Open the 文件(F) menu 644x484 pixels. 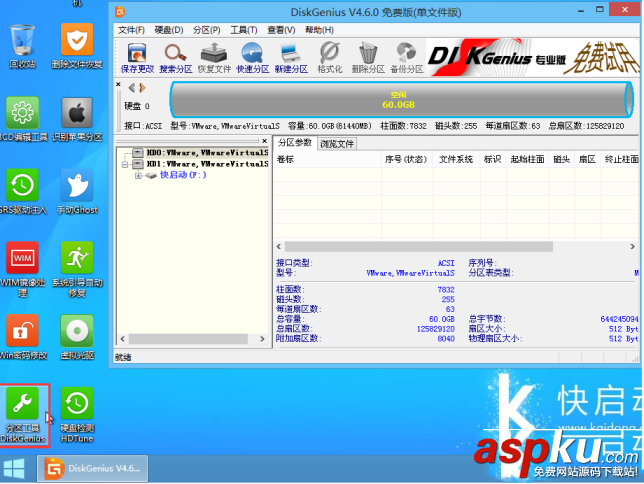(x=131, y=30)
